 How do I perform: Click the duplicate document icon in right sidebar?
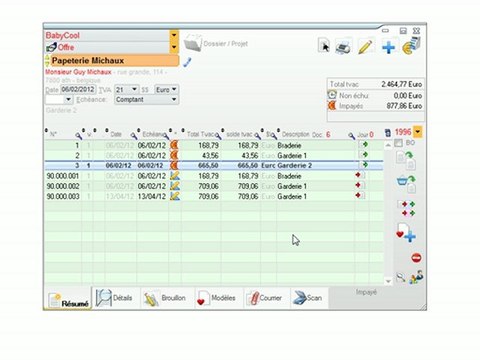tap(406, 160)
